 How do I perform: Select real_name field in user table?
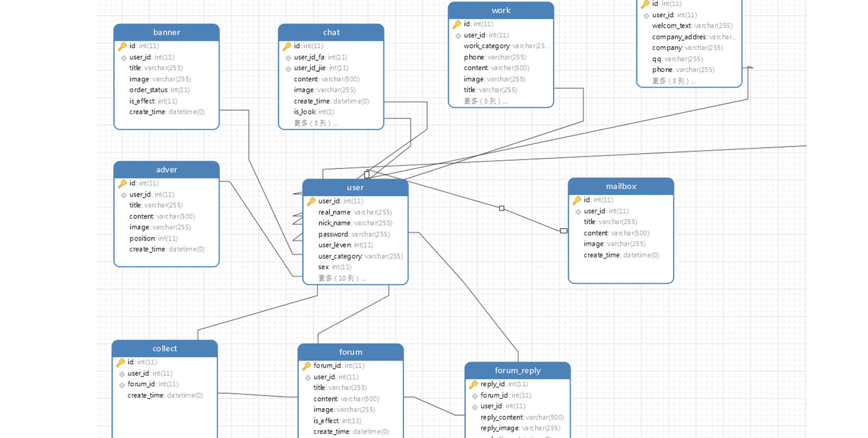(355, 212)
